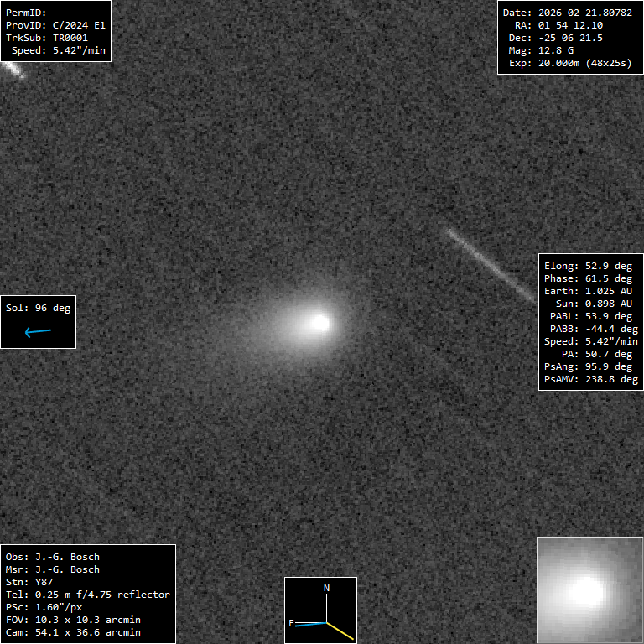
Task: Click the N label on the compass
Action: (327, 588)
